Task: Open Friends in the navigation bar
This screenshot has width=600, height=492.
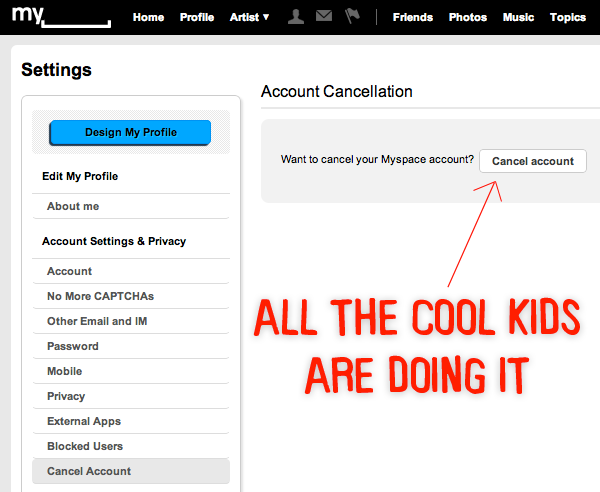Action: click(x=413, y=17)
